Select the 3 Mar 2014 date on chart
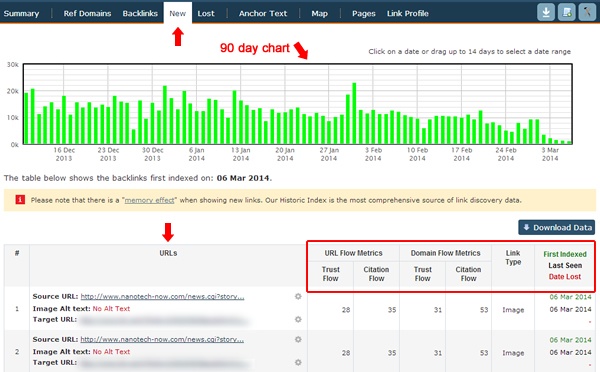 coord(550,154)
